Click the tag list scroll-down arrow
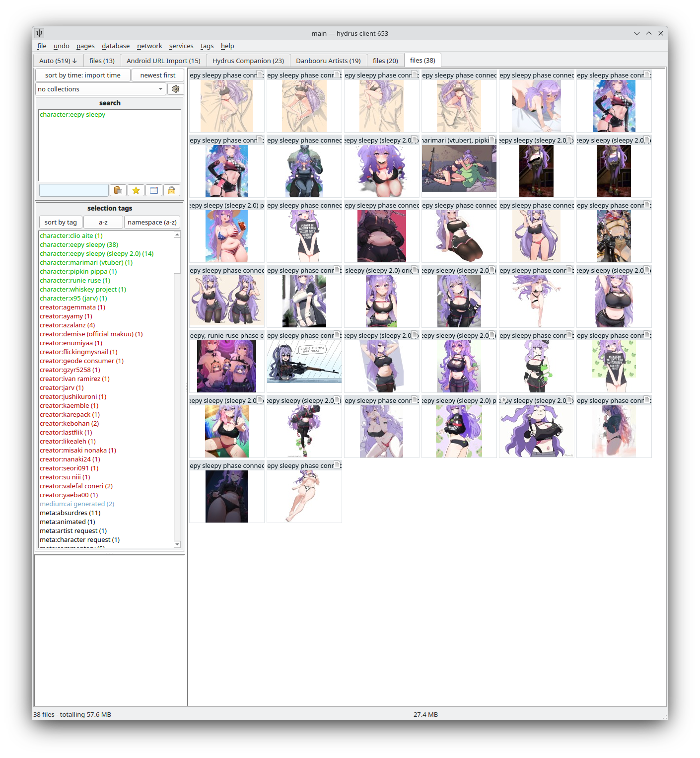700x758 pixels. click(x=177, y=544)
